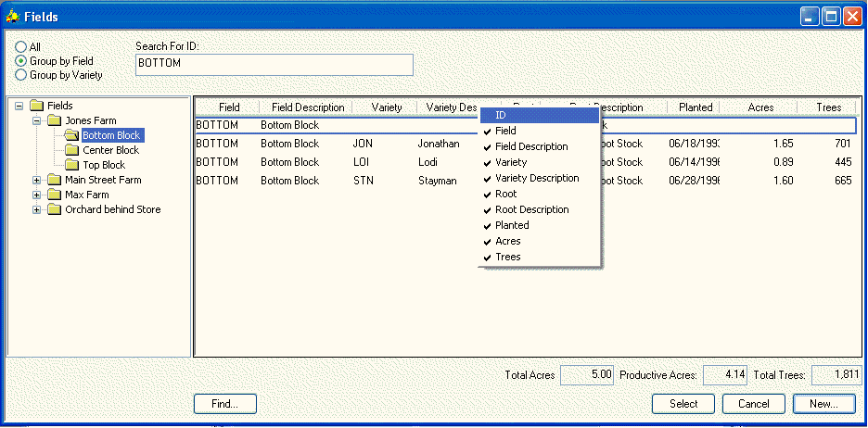Click the Search For ID text field
Viewport: 868px width, 428px height.
(274, 64)
